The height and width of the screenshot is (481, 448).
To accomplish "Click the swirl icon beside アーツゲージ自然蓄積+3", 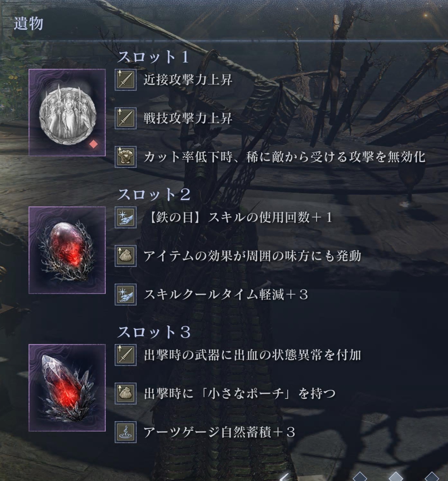I will tap(126, 432).
